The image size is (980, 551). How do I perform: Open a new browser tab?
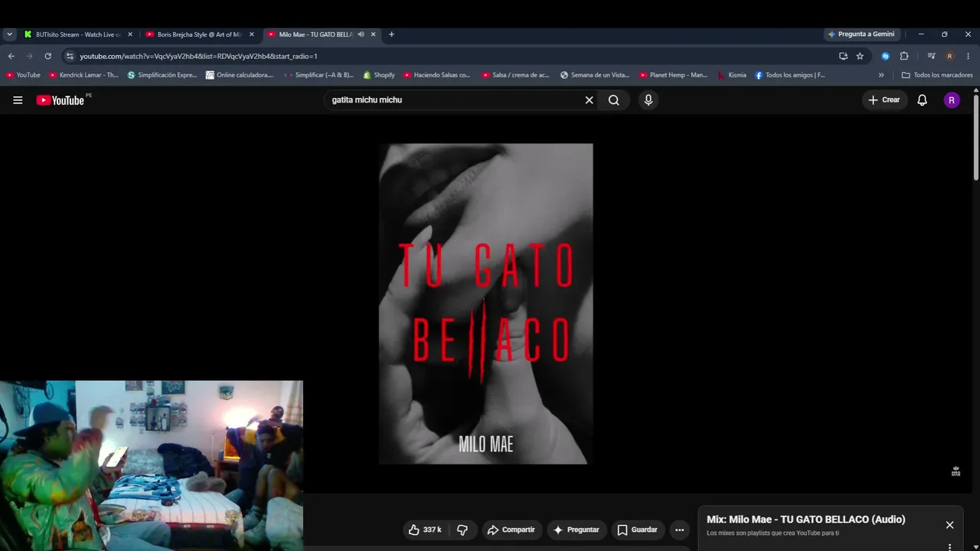(x=391, y=34)
